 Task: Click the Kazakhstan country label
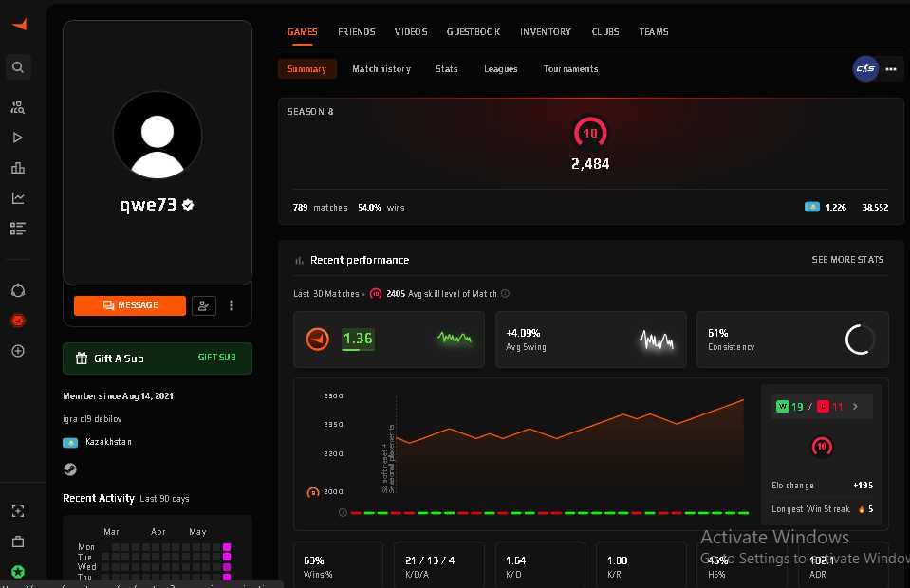coord(108,442)
